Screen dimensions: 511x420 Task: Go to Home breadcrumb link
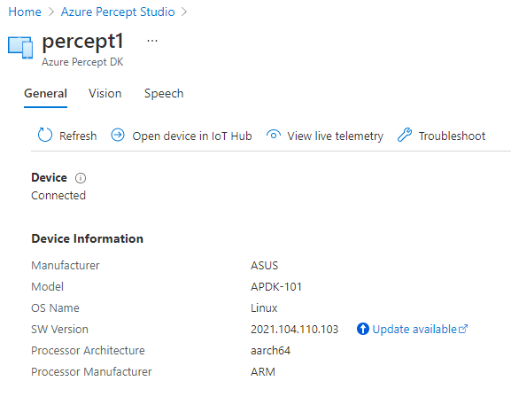[25, 12]
